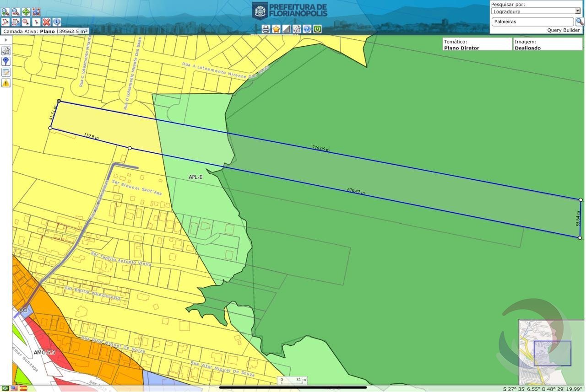Open help via blue question mark icon
586x392 pixels.
(x=307, y=29)
